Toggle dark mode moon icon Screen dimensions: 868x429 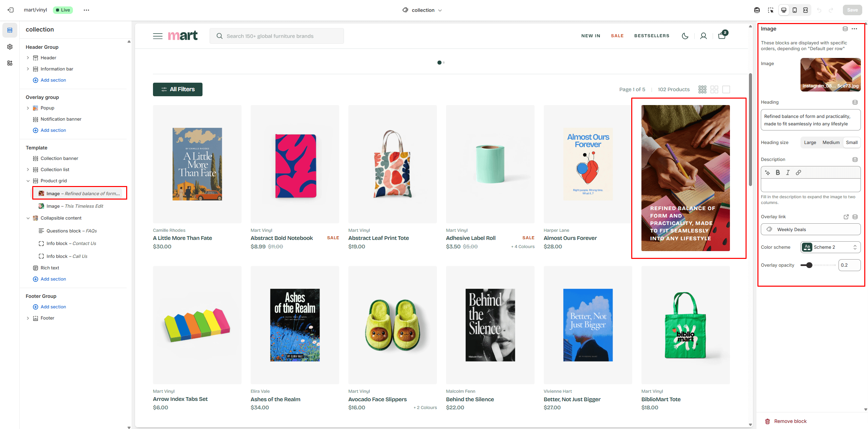(685, 36)
